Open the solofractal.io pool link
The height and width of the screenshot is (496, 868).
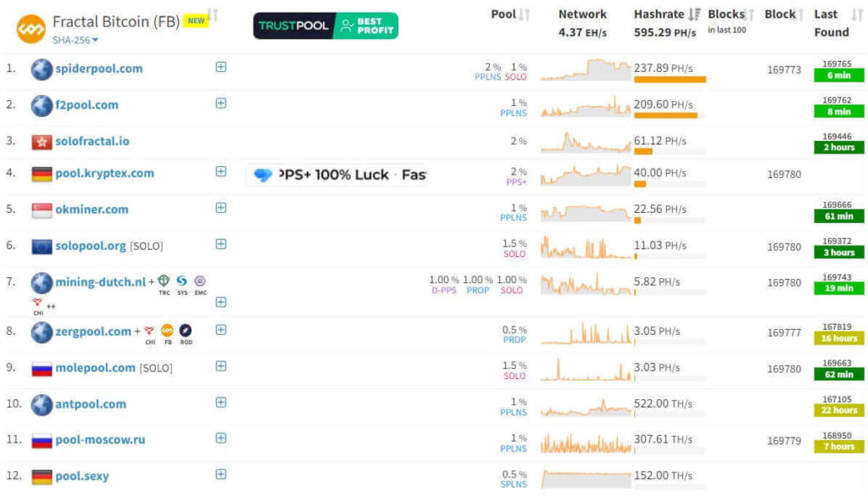[x=92, y=141]
